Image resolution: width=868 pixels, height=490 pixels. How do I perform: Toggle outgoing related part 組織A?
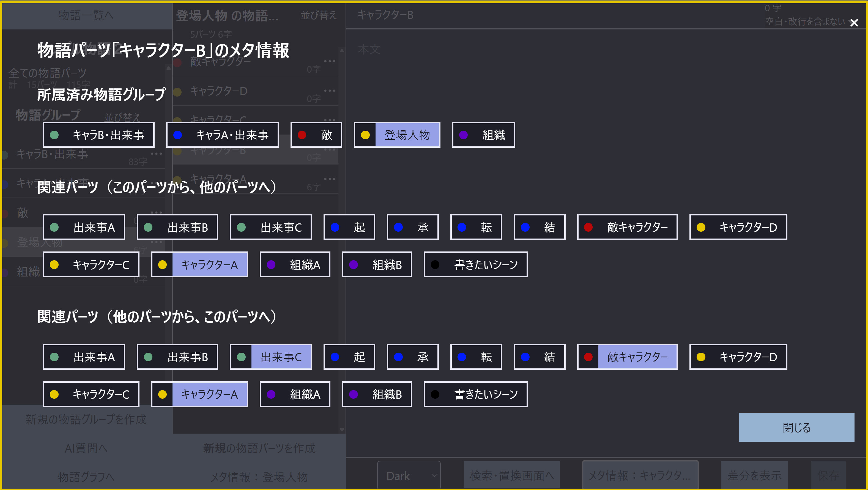295,265
